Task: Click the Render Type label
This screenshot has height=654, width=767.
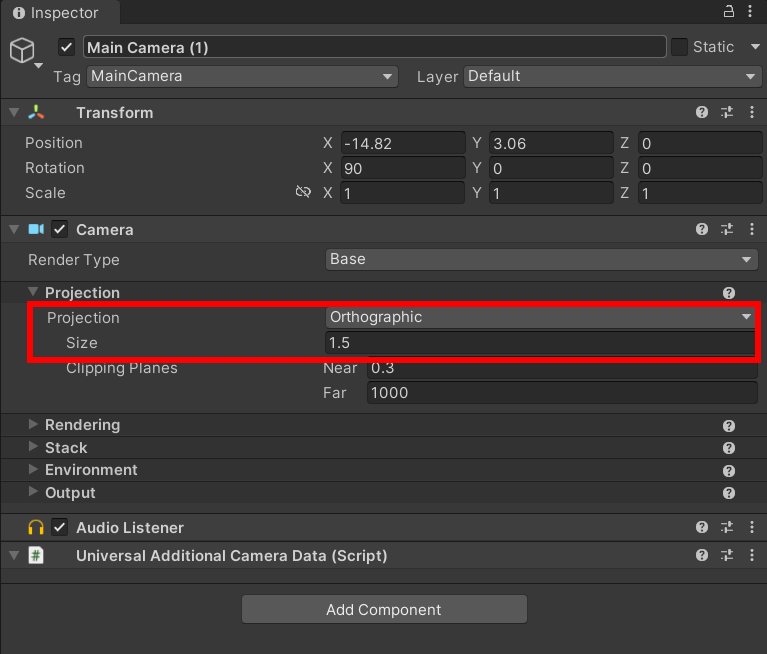Action: point(73,260)
